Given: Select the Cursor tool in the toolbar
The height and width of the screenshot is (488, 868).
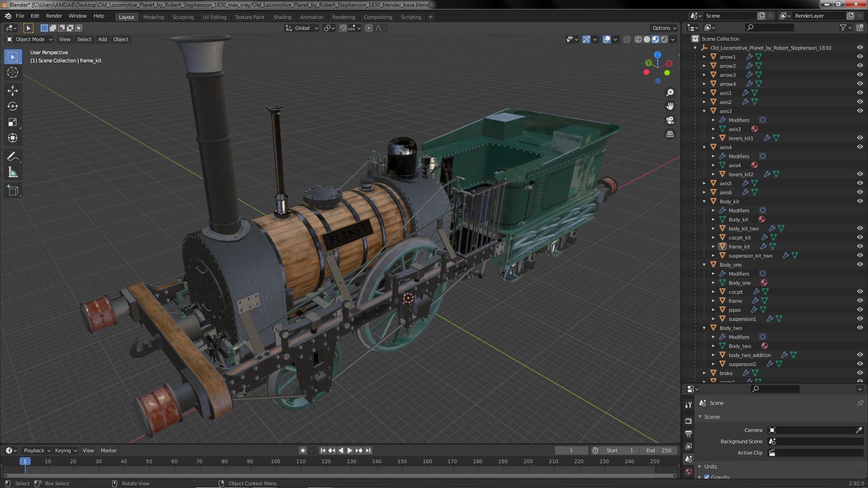Looking at the screenshot, I should (x=13, y=73).
